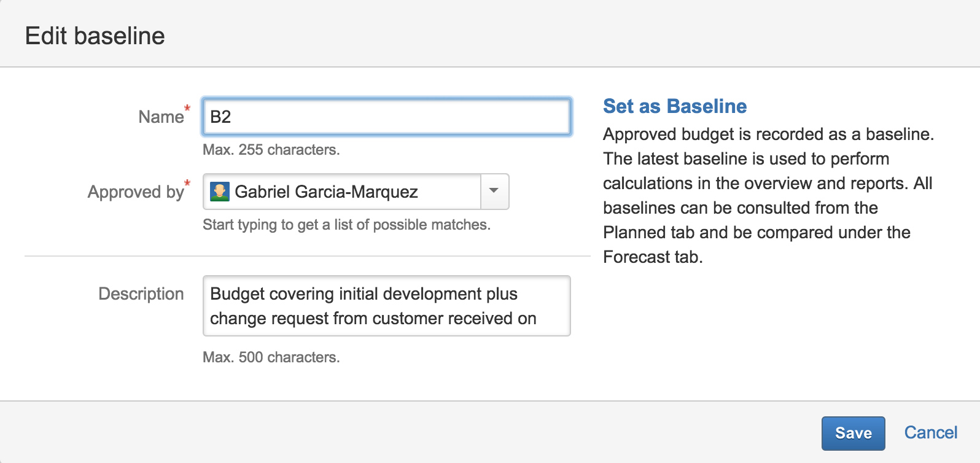Click the Set as Baseline heading
This screenshot has width=980, height=463.
(x=675, y=106)
